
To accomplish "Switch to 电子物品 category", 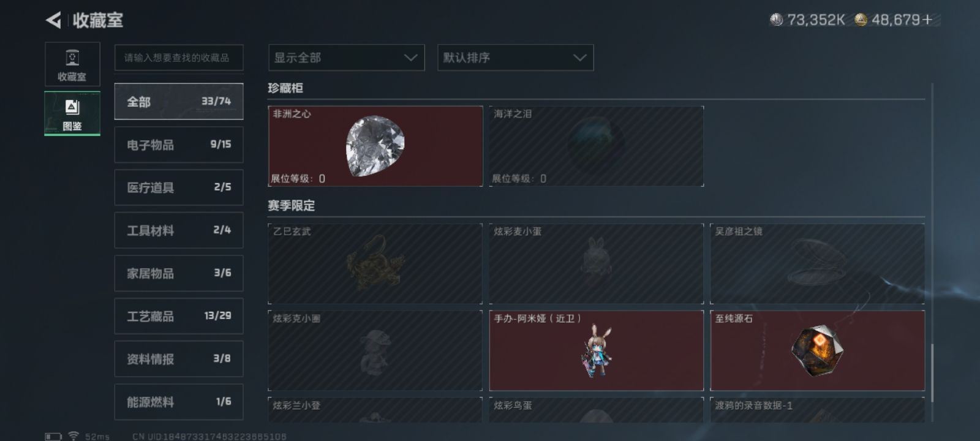I will pyautogui.click(x=179, y=145).
